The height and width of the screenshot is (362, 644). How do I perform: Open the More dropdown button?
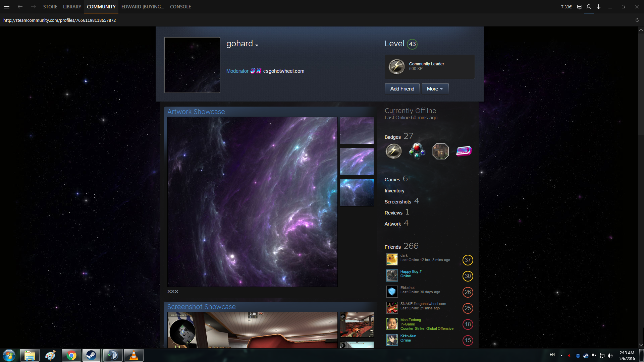pyautogui.click(x=435, y=89)
